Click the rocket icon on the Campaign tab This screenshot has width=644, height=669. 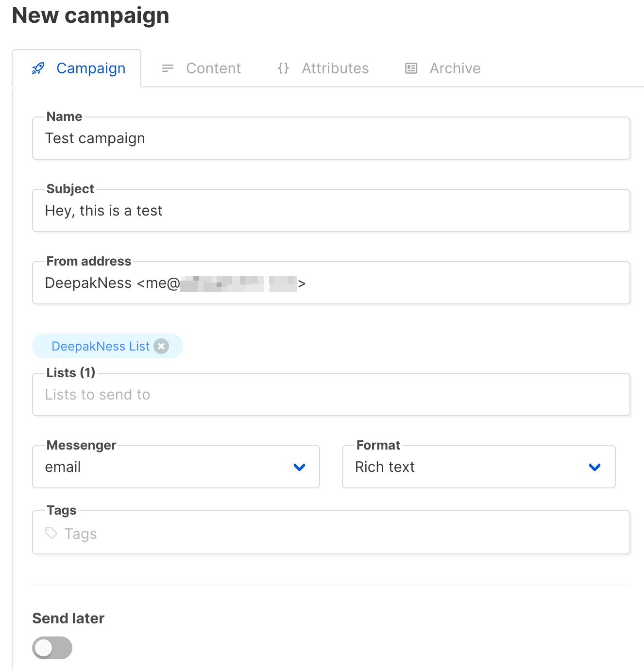(38, 68)
